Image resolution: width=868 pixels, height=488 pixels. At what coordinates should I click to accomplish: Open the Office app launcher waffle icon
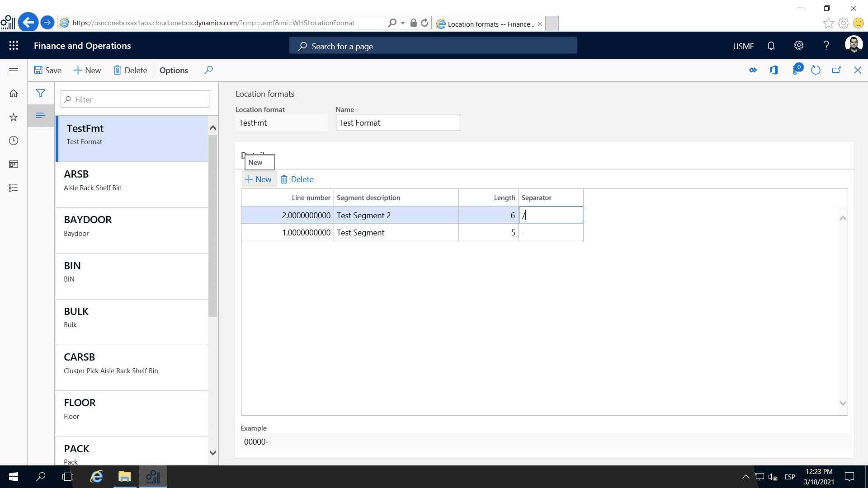point(14,45)
